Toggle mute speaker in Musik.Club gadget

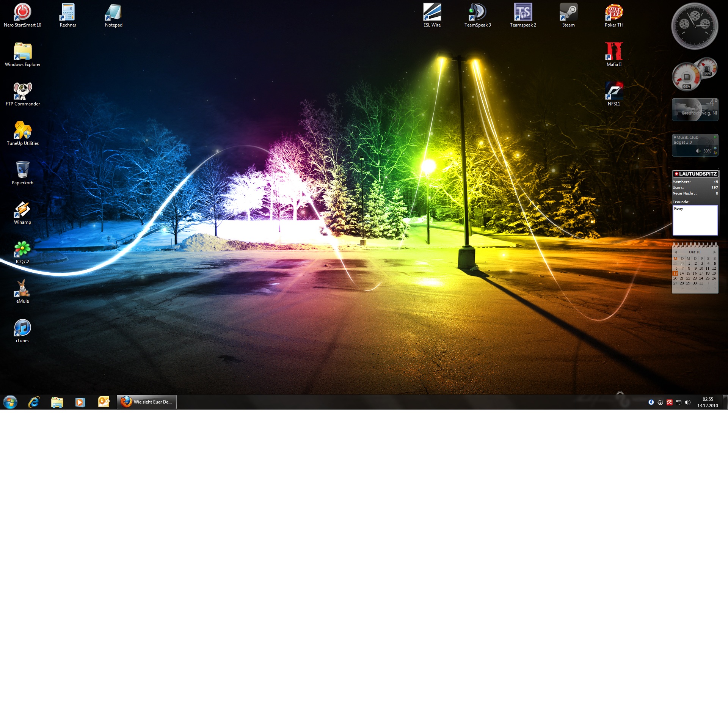pos(698,151)
